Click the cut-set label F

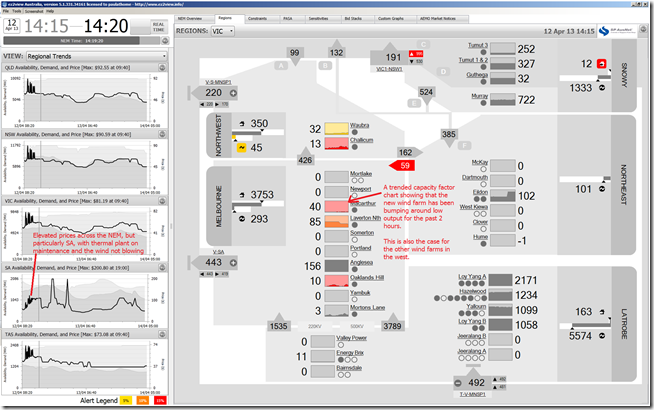pyautogui.click(x=464, y=146)
